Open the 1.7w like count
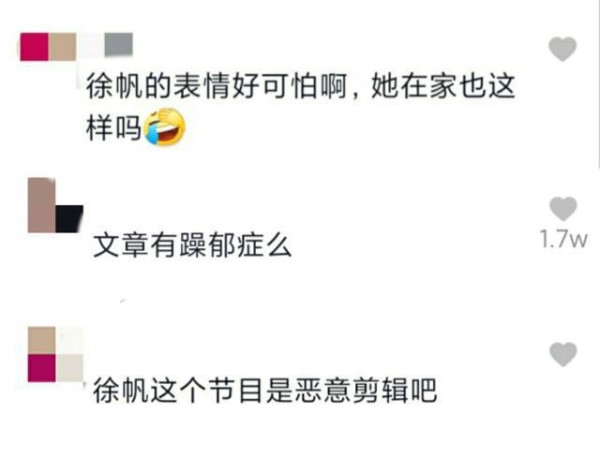This screenshot has width=600, height=458. [x=564, y=239]
